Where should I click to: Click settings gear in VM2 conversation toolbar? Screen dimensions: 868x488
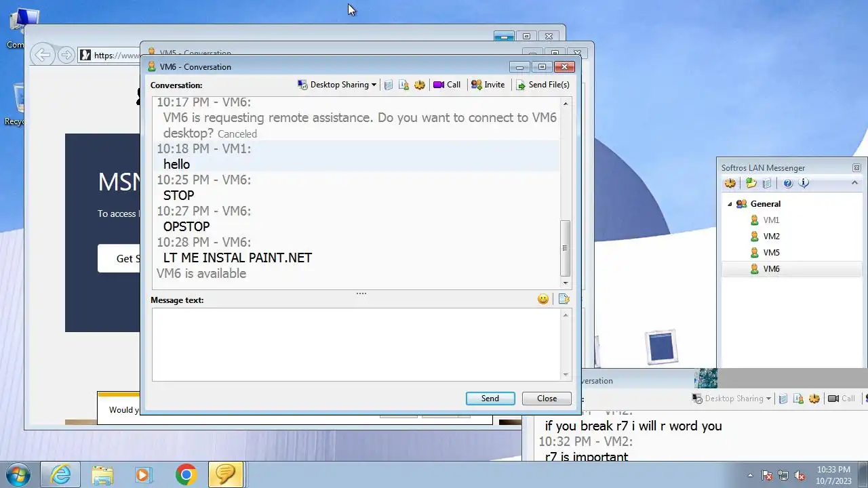pos(814,399)
